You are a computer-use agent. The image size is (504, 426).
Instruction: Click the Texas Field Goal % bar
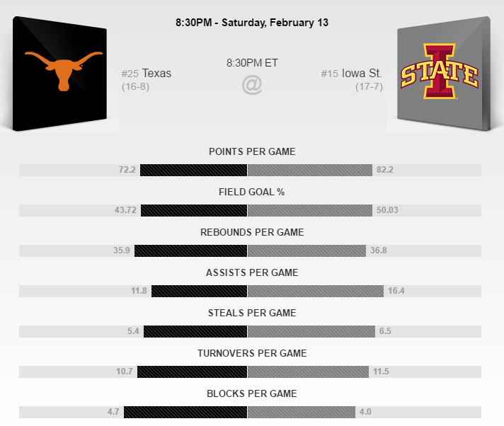194,210
